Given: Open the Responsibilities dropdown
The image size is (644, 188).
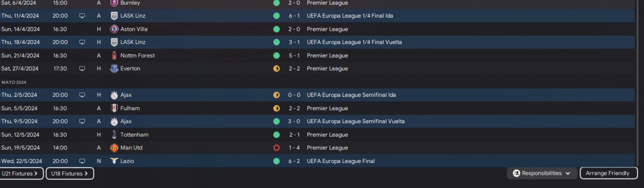Looking at the screenshot, I should (542, 173).
